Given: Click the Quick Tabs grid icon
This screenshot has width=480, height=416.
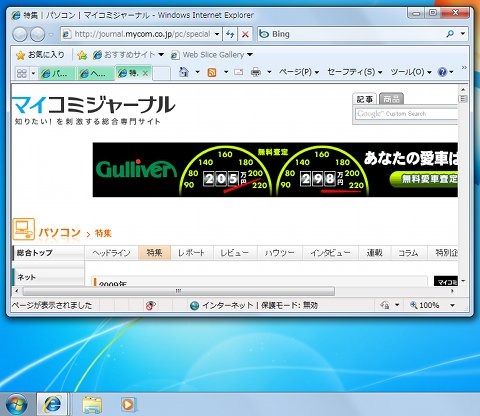Looking at the screenshot, I should [22, 73].
